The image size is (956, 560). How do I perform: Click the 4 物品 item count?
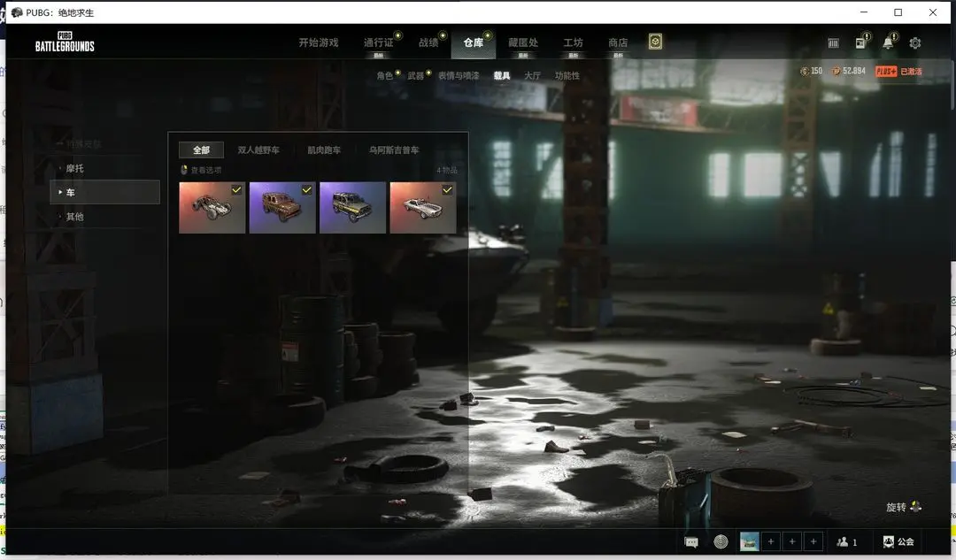[446, 170]
